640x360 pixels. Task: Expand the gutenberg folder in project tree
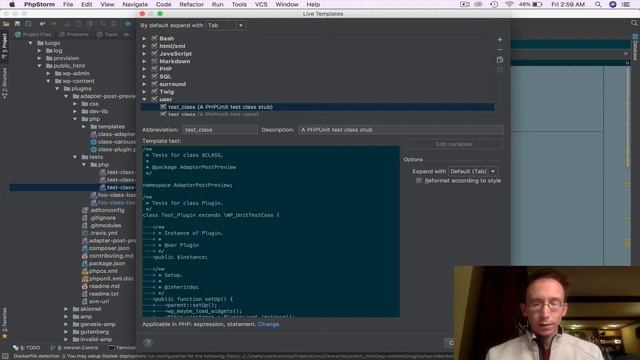66,332
